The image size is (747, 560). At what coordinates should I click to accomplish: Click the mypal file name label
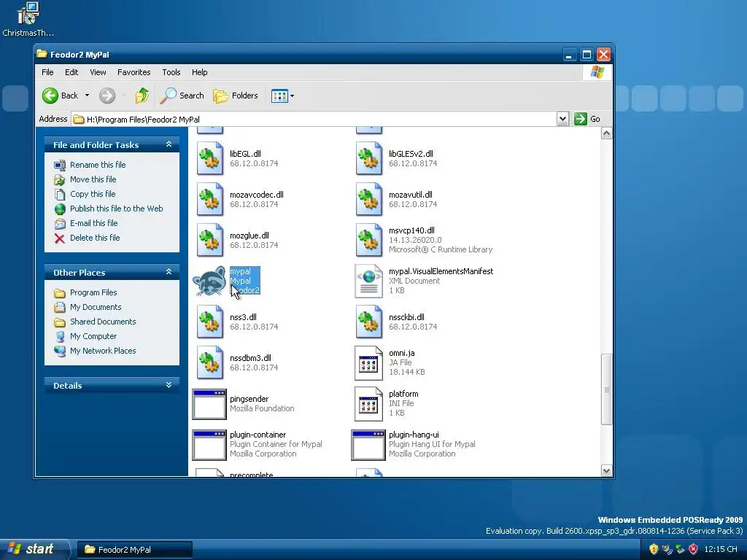coord(240,271)
